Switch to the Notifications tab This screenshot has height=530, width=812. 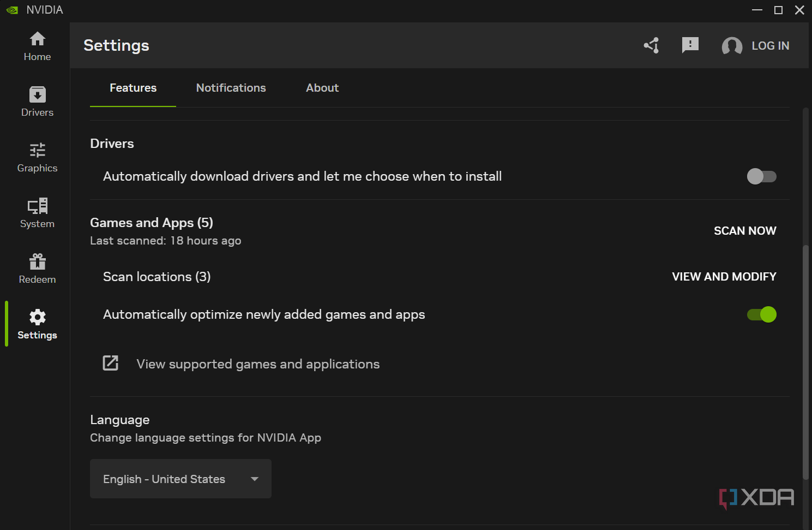[231, 88]
